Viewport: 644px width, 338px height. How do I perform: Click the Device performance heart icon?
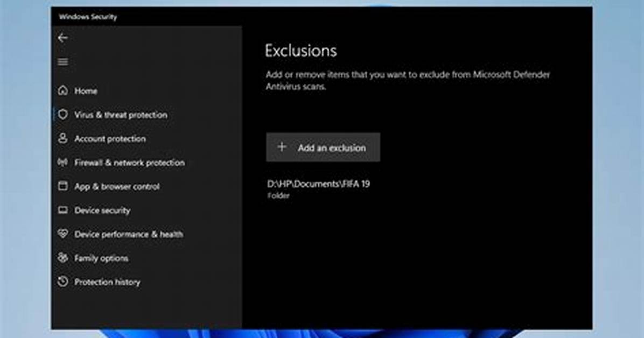coord(63,234)
